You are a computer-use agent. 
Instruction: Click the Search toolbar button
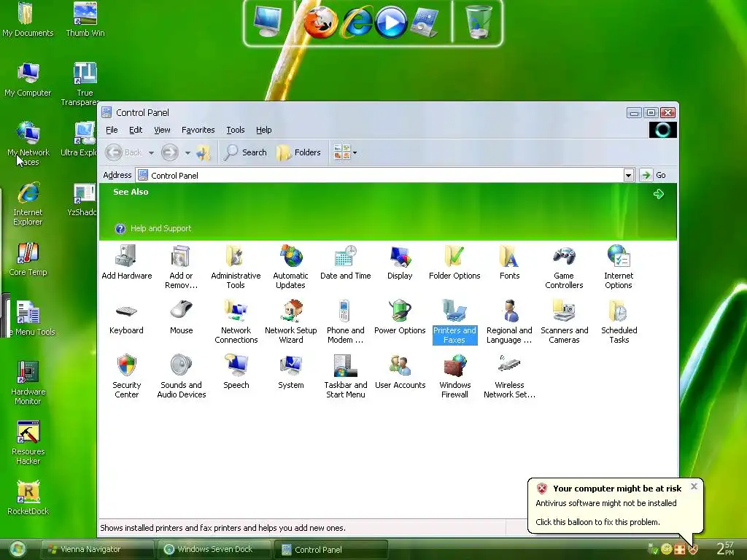245,152
